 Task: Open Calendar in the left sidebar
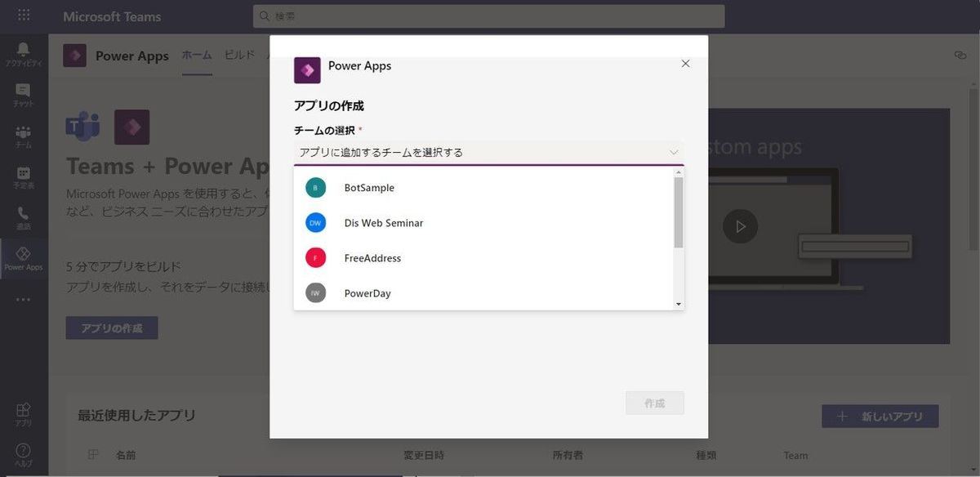click(24, 177)
